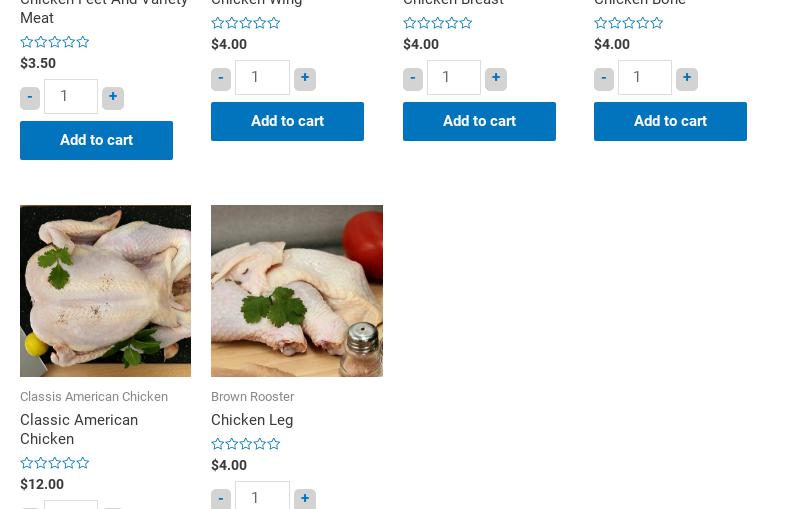
Task: Decrease quantity for the $3.50 product
Action: pyautogui.click(x=30, y=97)
